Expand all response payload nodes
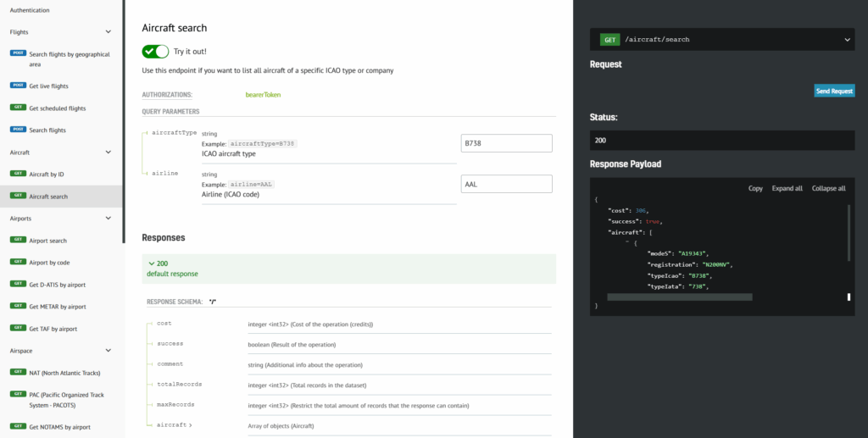 (x=787, y=189)
